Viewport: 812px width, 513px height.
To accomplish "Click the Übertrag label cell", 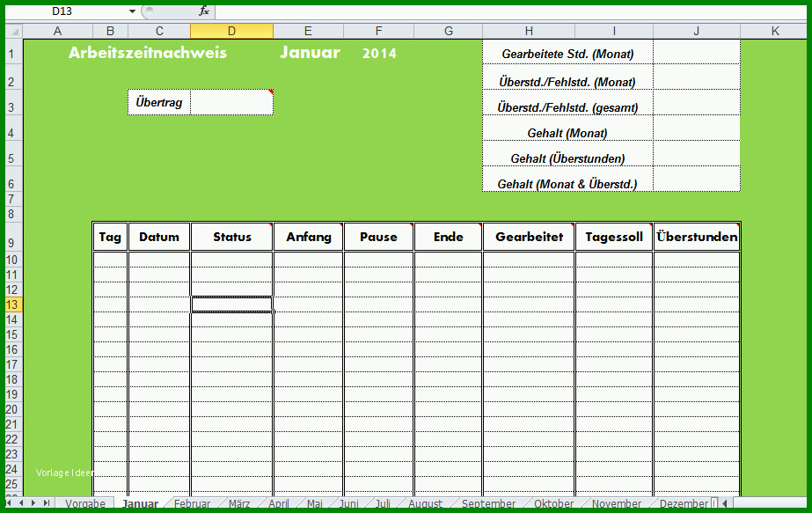I will coord(159,102).
